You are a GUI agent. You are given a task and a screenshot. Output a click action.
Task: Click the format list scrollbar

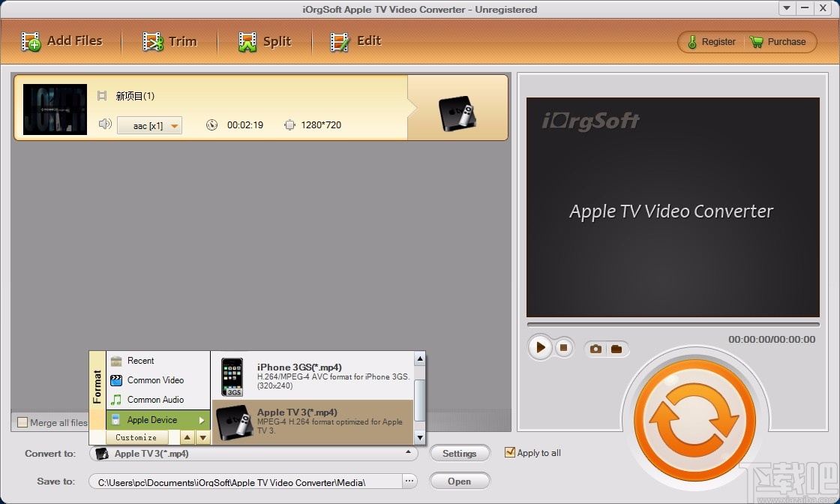418,398
